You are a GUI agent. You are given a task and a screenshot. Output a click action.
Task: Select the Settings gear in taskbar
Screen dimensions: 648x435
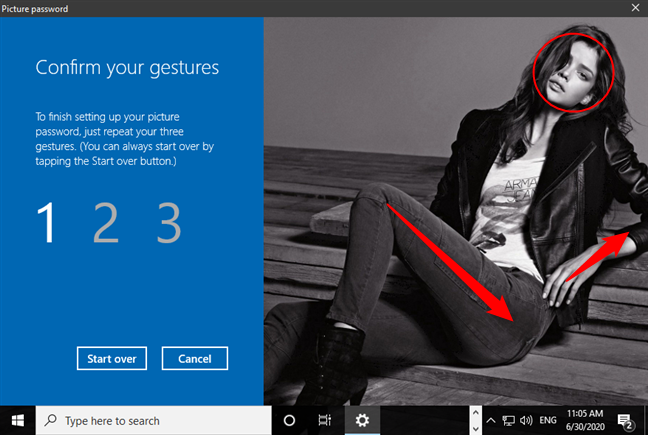pos(362,421)
